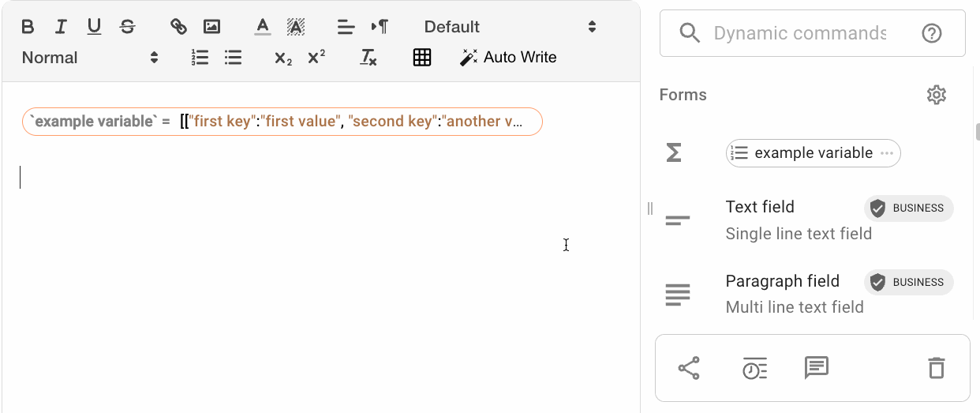Toggle underline formatting
The height and width of the screenshot is (413, 980).
click(94, 27)
